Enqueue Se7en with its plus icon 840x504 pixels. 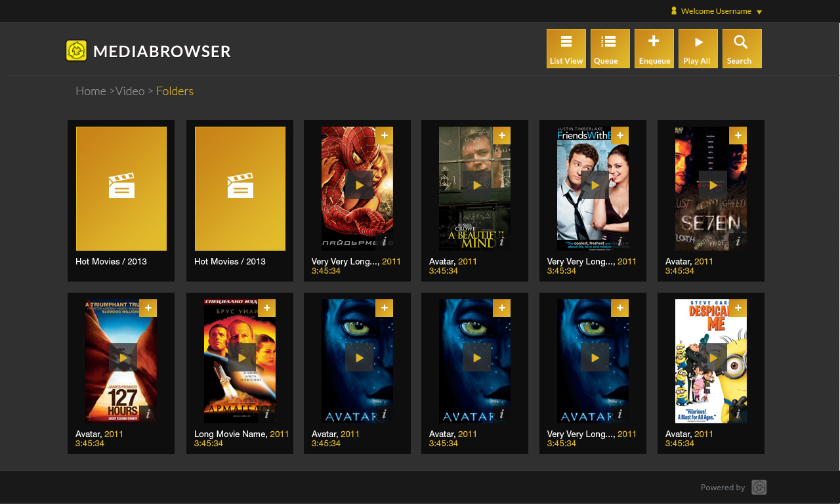[x=738, y=136]
